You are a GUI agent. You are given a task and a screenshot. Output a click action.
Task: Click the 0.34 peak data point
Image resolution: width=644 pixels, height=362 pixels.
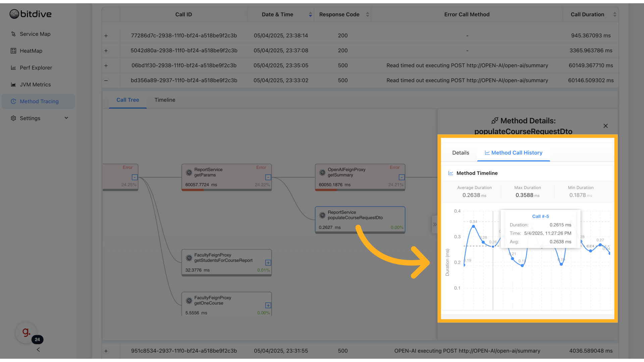coord(473,227)
